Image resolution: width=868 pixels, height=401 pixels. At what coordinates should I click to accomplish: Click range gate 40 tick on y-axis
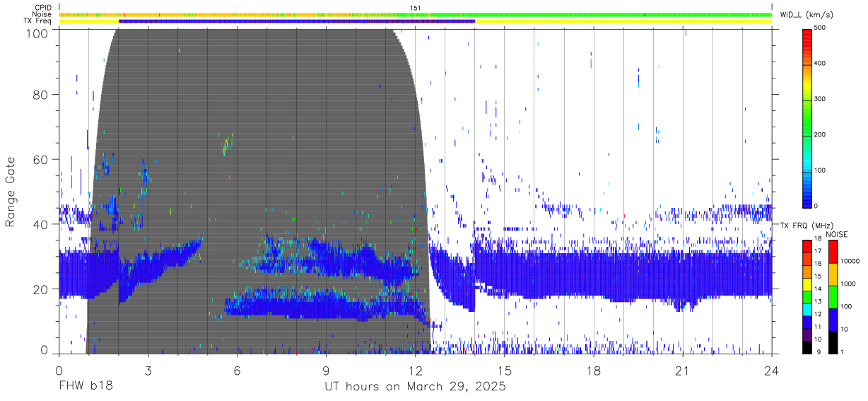pyautogui.click(x=41, y=223)
